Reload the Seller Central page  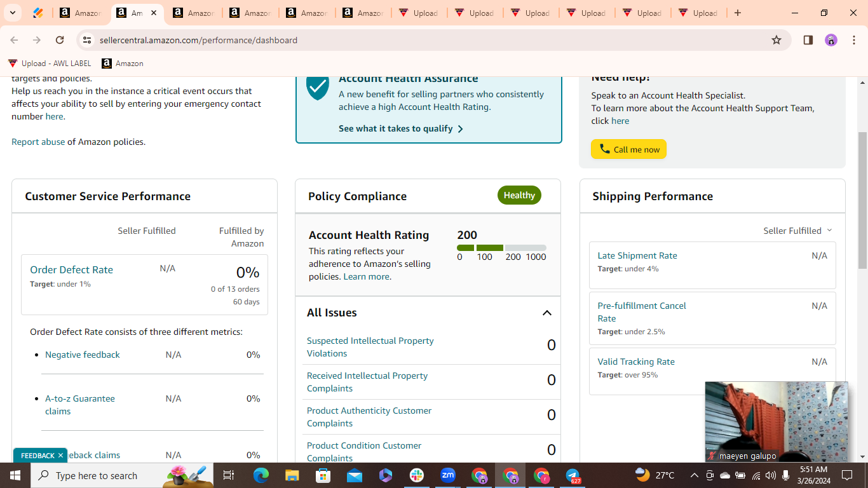pyautogui.click(x=60, y=40)
